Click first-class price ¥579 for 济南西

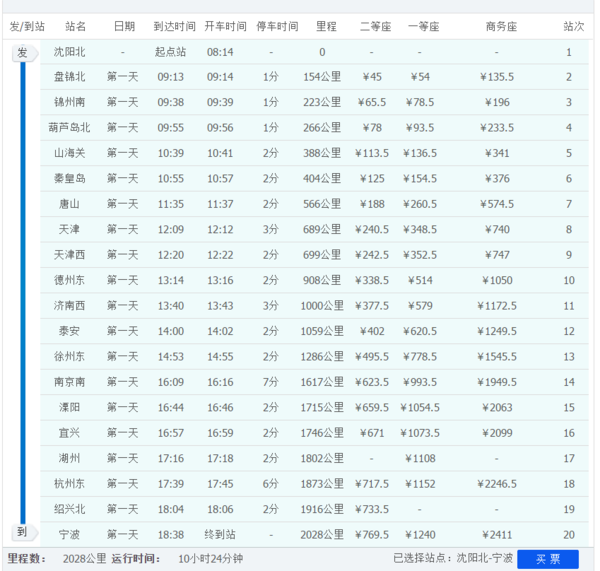pyautogui.click(x=420, y=306)
